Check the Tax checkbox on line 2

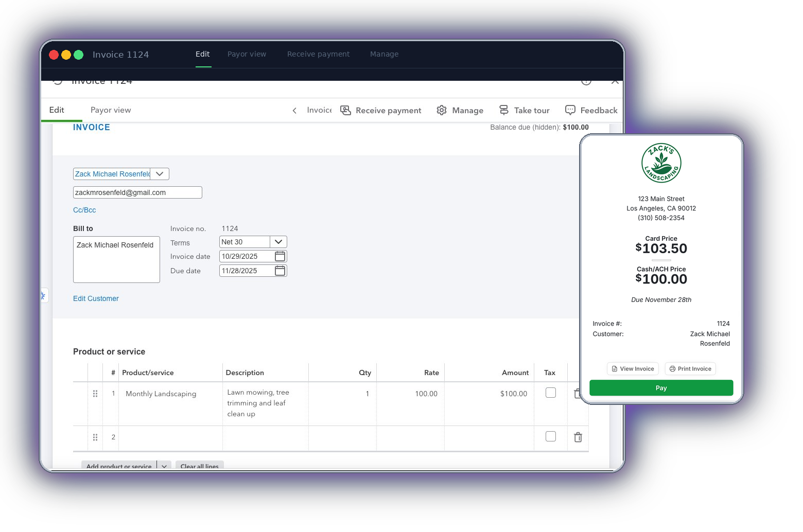tap(551, 437)
